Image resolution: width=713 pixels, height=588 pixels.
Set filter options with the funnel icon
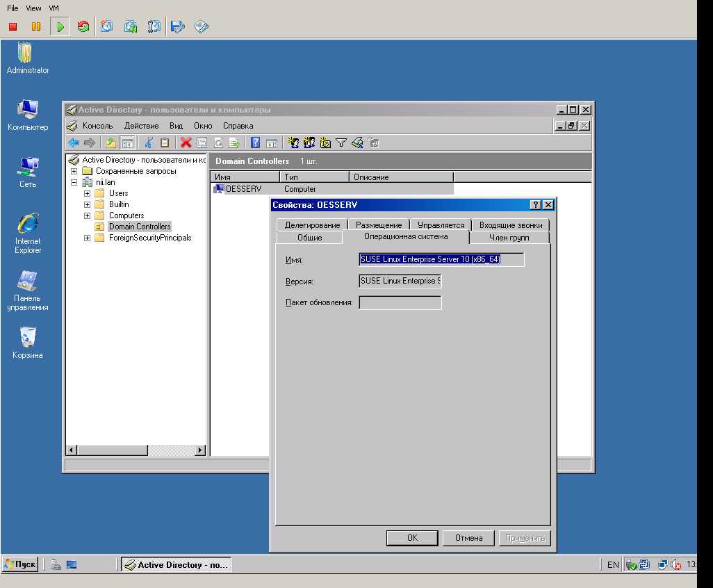(x=341, y=142)
